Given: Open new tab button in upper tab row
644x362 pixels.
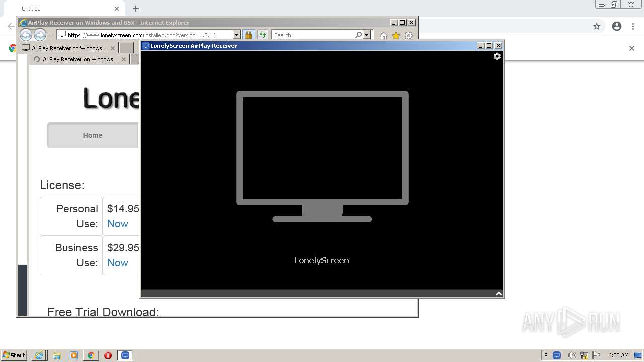Looking at the screenshot, I should click(126, 48).
